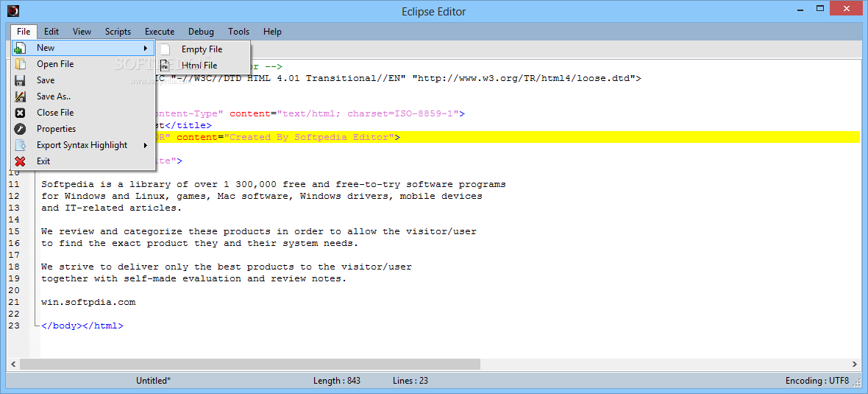Select Open File menu entry
Image resolution: width=868 pixels, height=394 pixels.
83,64
